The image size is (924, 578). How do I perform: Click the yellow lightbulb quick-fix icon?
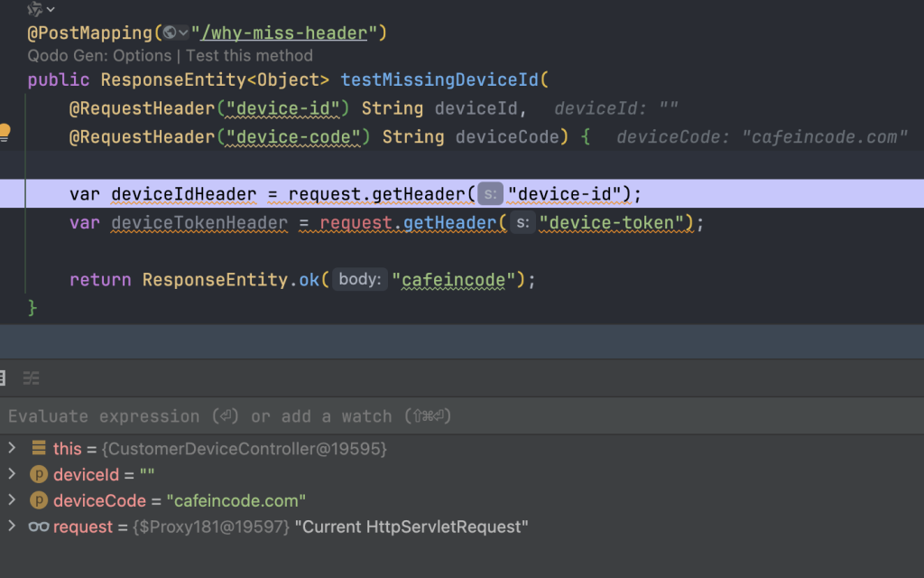click(4, 132)
